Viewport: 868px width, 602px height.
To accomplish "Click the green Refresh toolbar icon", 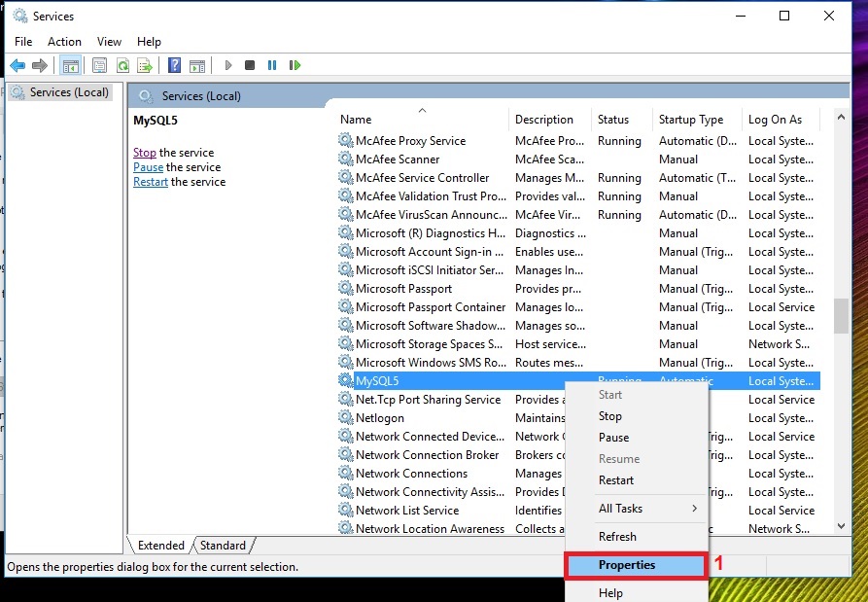I will 122,65.
